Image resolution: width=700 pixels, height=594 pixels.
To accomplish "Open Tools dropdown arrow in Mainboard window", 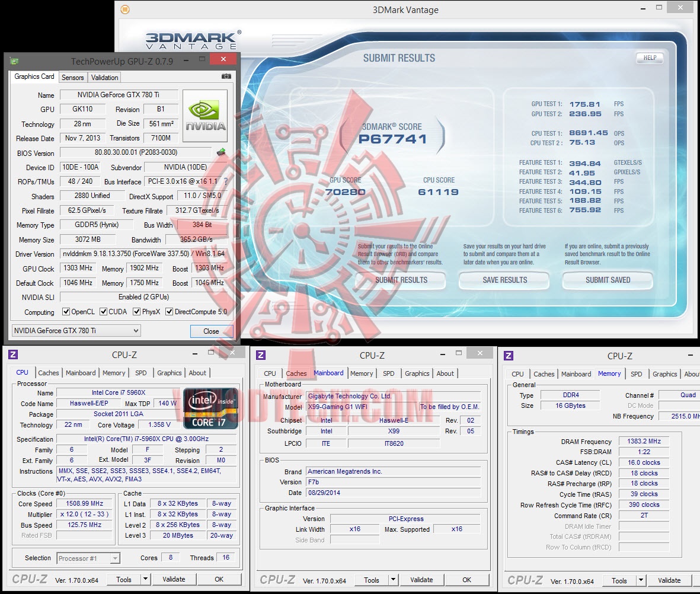I will click(x=393, y=580).
